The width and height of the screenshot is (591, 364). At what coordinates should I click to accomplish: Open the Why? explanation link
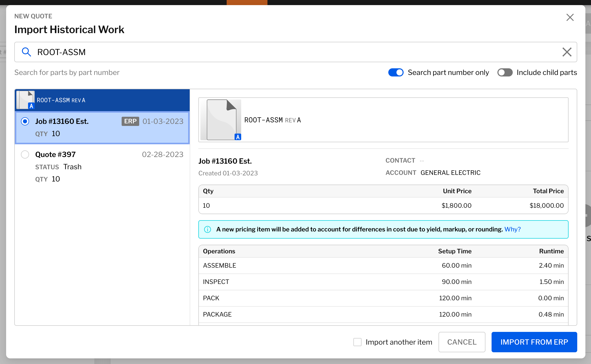tap(512, 229)
